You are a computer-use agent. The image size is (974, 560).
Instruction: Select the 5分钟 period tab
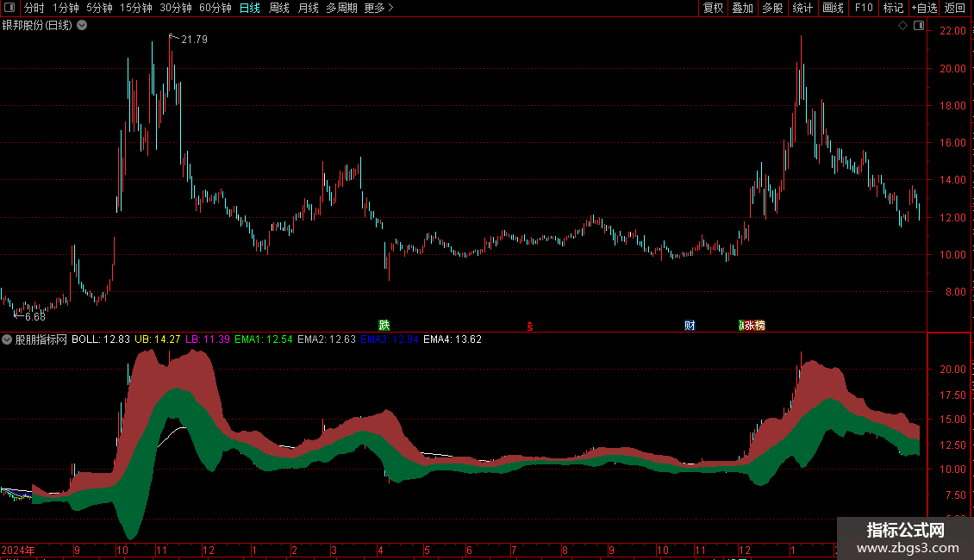tap(99, 8)
